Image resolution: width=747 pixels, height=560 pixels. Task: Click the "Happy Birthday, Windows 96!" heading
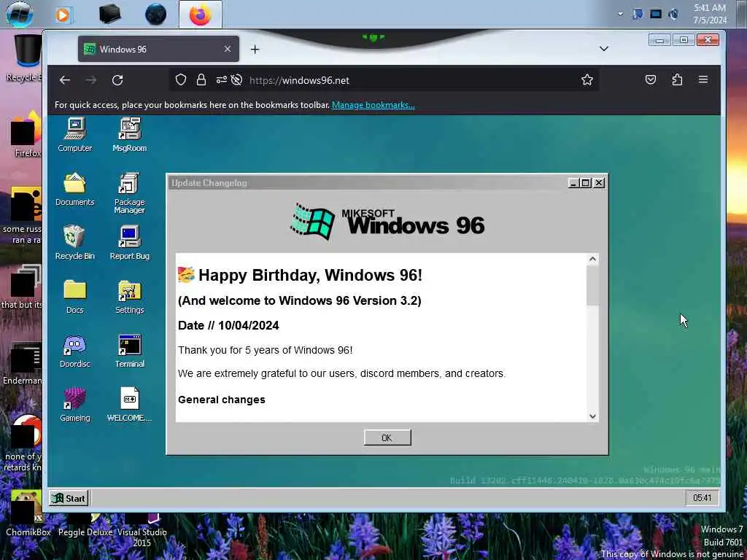point(310,275)
